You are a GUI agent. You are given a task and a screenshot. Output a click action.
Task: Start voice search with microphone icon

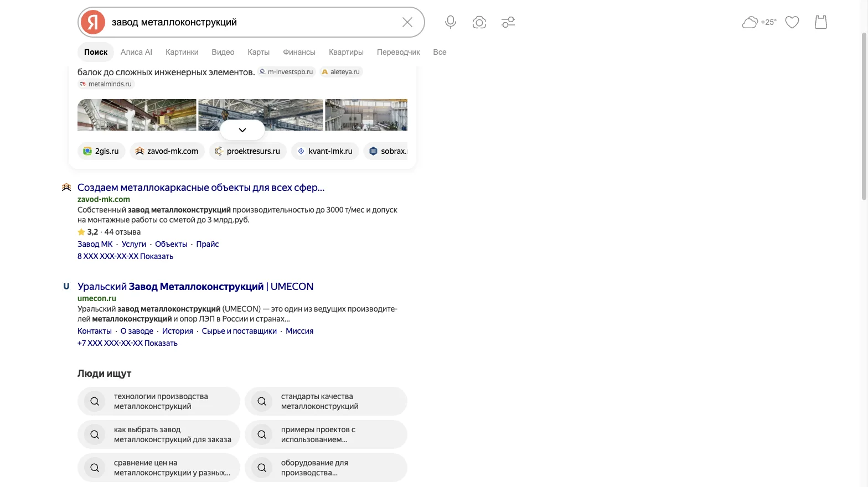[451, 22]
